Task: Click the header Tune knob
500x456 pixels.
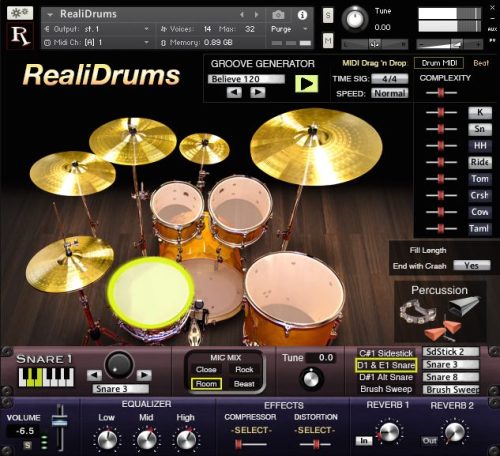Action: tap(355, 19)
